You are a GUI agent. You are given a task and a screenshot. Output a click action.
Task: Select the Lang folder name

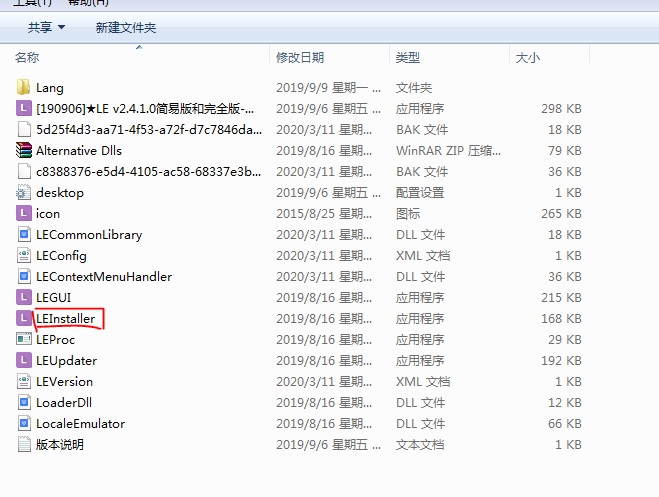tap(50, 87)
